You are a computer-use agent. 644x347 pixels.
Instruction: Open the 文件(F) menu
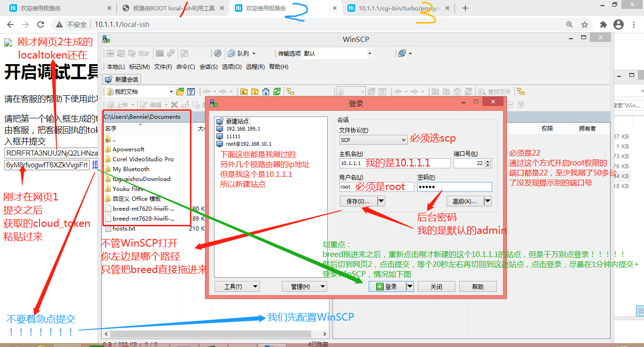point(163,67)
